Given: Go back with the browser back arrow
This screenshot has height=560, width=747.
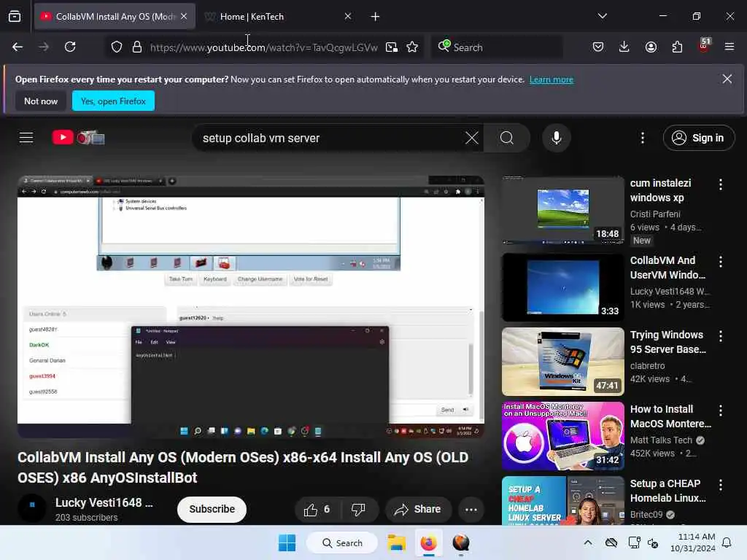Looking at the screenshot, I should (18, 47).
